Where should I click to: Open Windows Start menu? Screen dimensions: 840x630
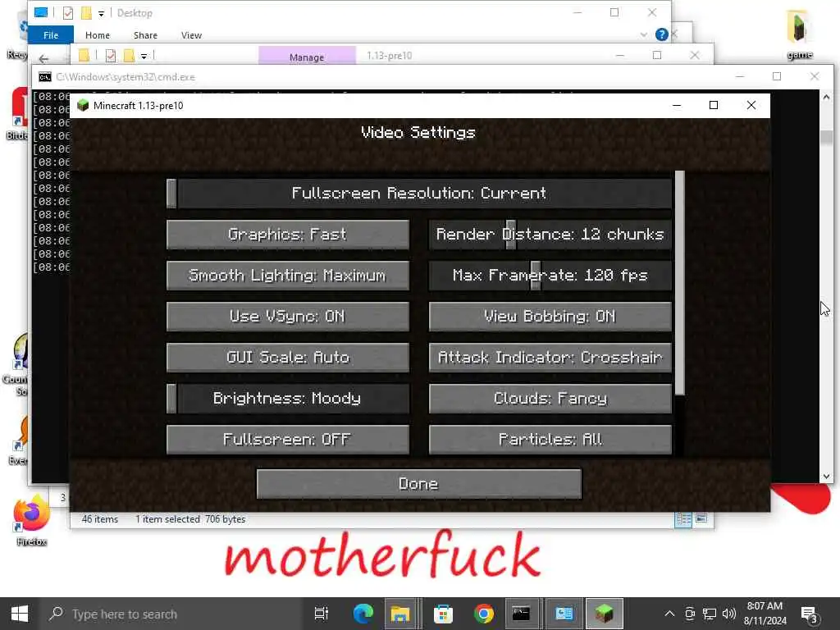(x=20, y=614)
